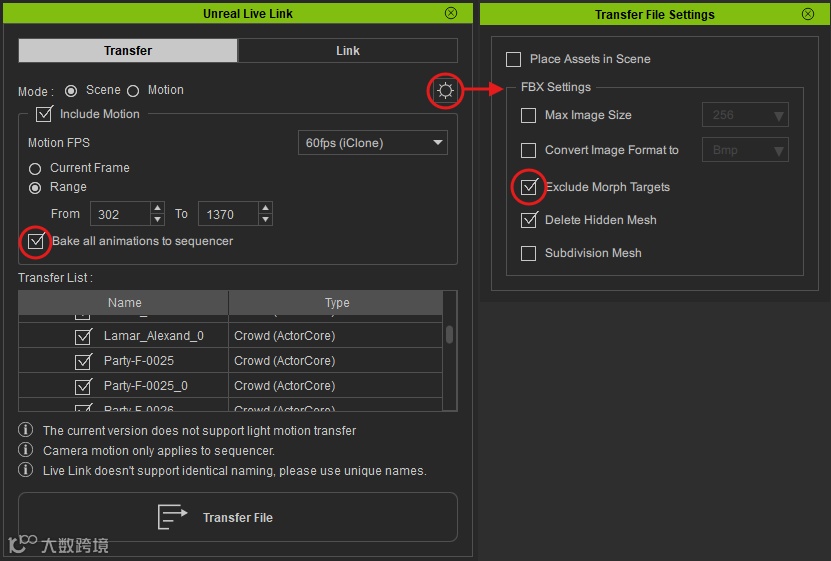831x561 pixels.
Task: Enable the Max Image Size checkbox
Action: click(x=528, y=115)
